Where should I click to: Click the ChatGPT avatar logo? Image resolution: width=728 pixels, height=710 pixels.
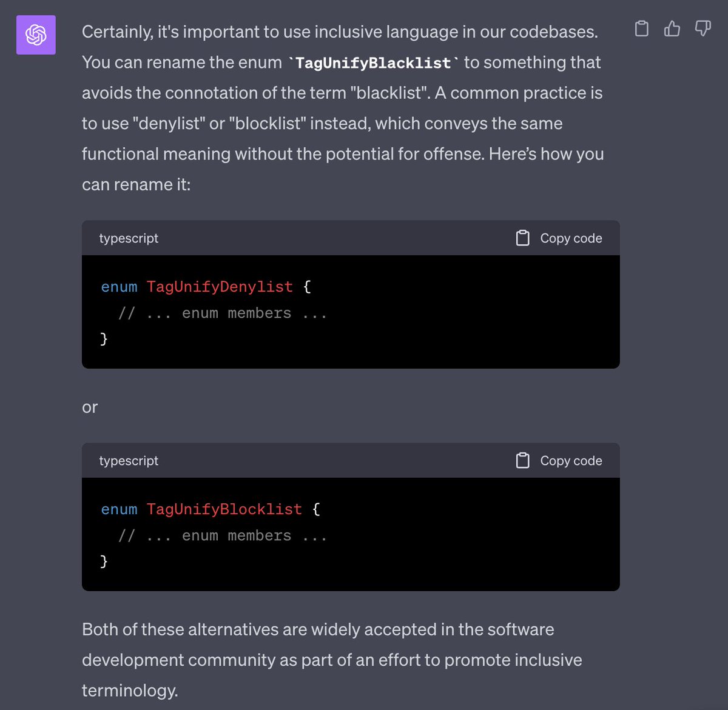pyautogui.click(x=36, y=35)
